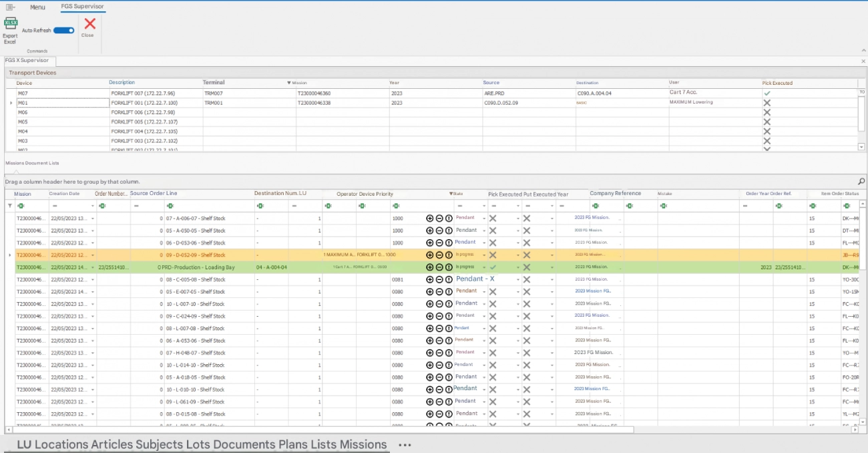The height and width of the screenshot is (453, 868).
Task: Click the Company Reference column header
Action: click(615, 194)
